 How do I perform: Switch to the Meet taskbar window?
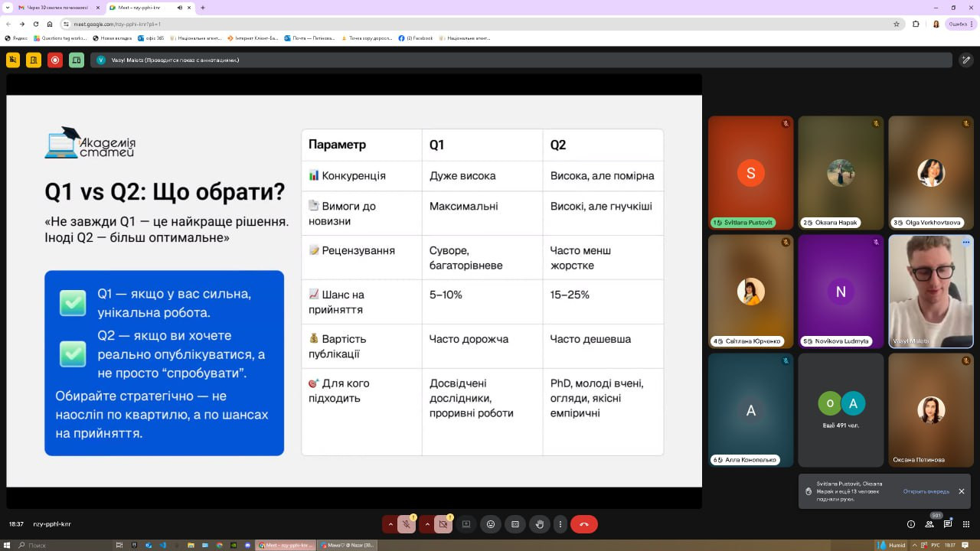tap(286, 545)
